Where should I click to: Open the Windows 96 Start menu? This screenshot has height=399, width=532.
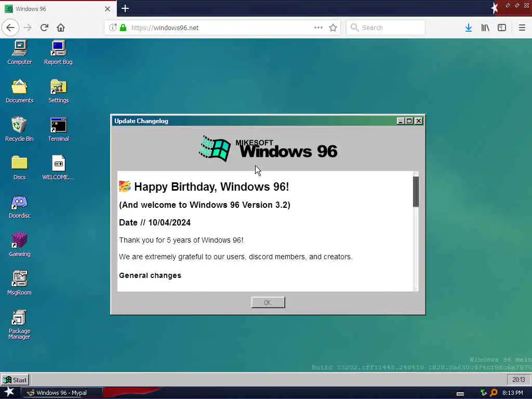[15, 380]
